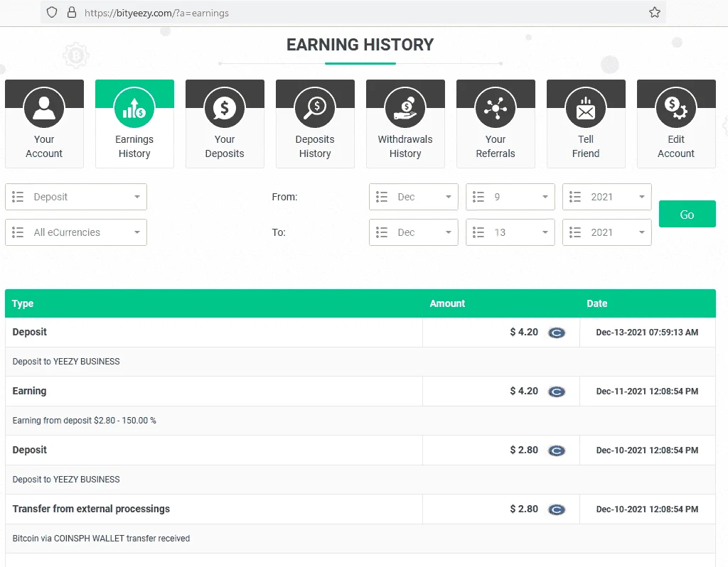
Task: Open the Your Deposits dollar bubble icon
Action: tap(225, 108)
